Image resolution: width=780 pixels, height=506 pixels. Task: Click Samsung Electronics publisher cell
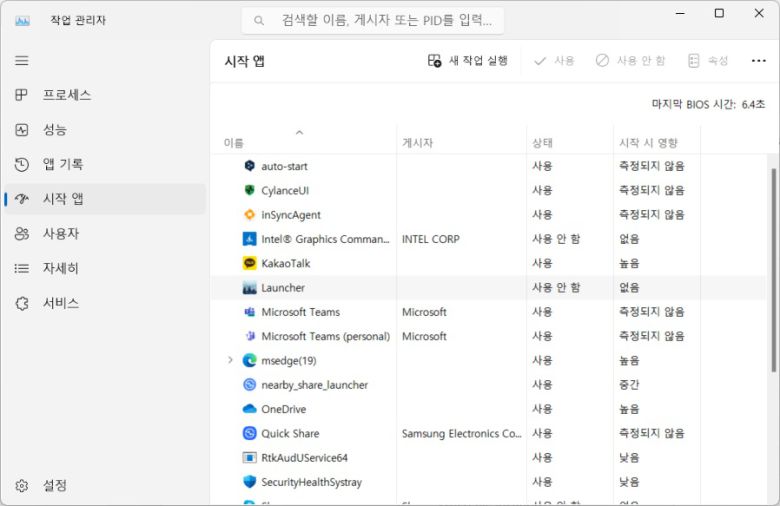click(462, 433)
